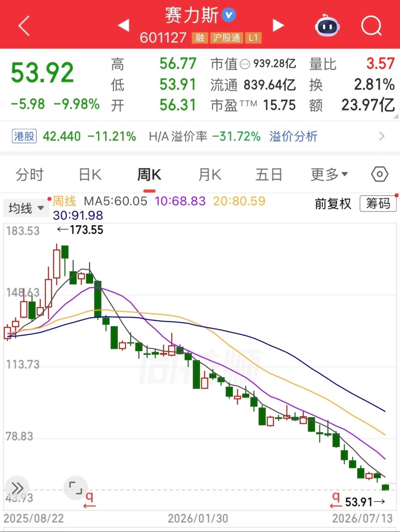The image size is (400, 532).
Task: Tap the 港股 tag
Action: [24, 136]
